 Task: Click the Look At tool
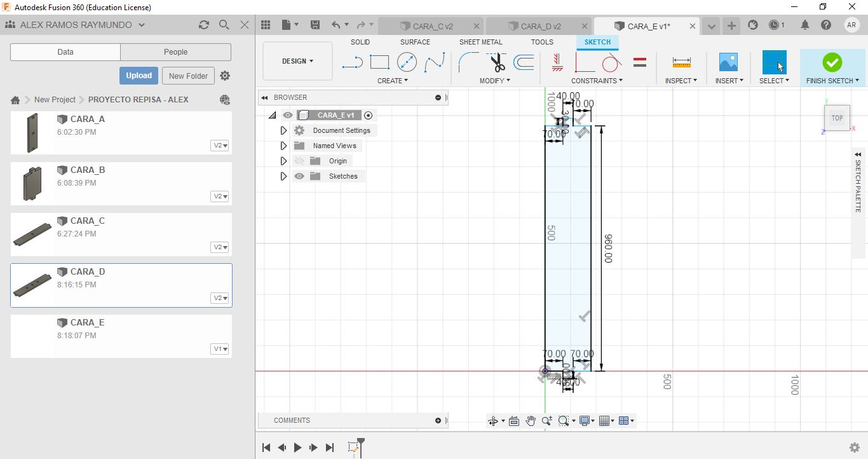(x=514, y=421)
